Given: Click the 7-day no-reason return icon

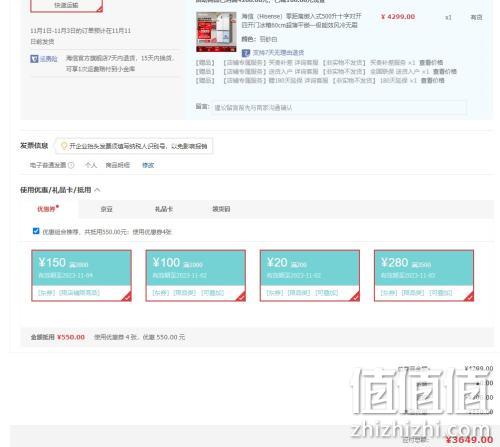Looking at the screenshot, I should (x=246, y=53).
